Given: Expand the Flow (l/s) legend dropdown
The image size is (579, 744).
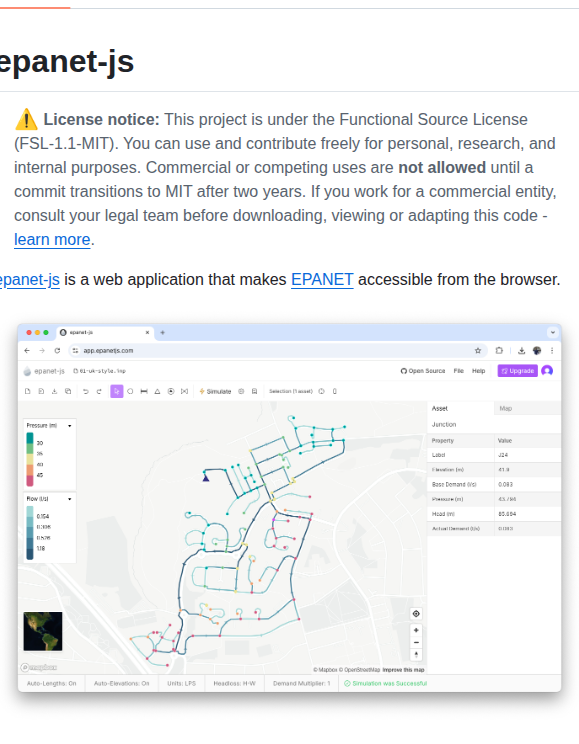Looking at the screenshot, I should pyautogui.click(x=70, y=499).
